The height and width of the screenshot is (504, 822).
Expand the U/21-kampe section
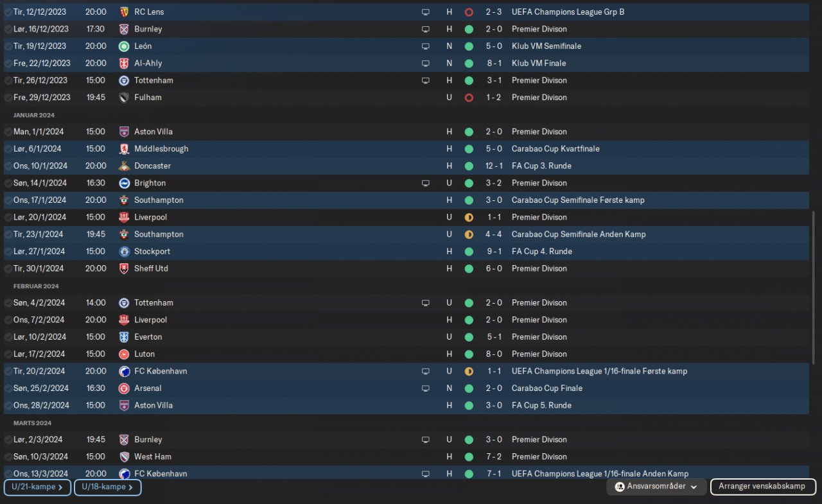point(37,487)
